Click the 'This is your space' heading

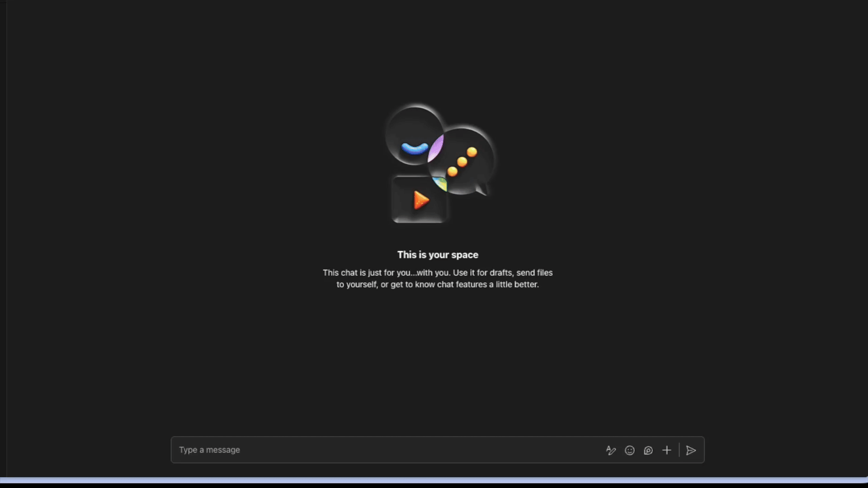(438, 255)
